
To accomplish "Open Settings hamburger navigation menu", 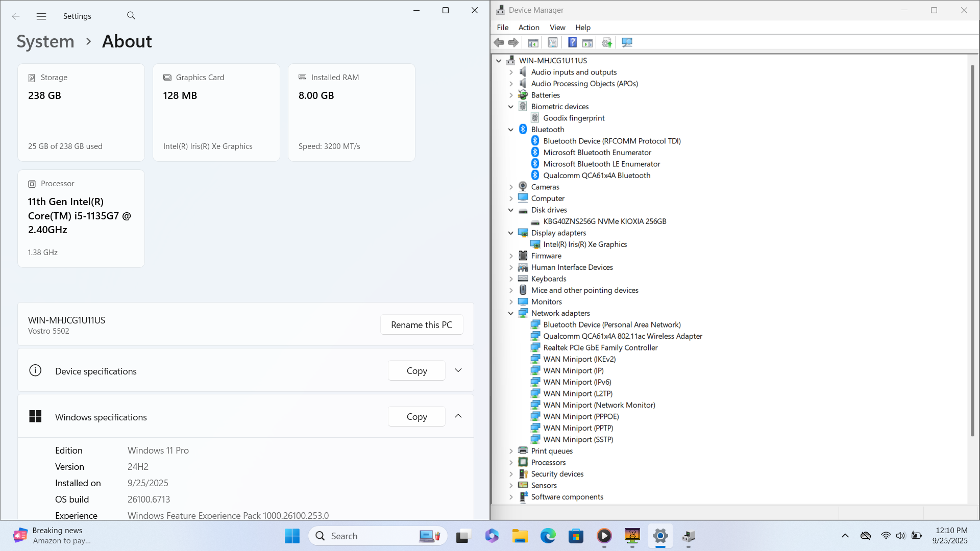I will (41, 16).
